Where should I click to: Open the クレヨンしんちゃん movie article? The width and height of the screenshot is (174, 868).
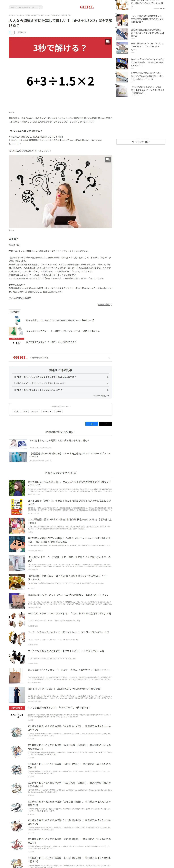(69, 540)
